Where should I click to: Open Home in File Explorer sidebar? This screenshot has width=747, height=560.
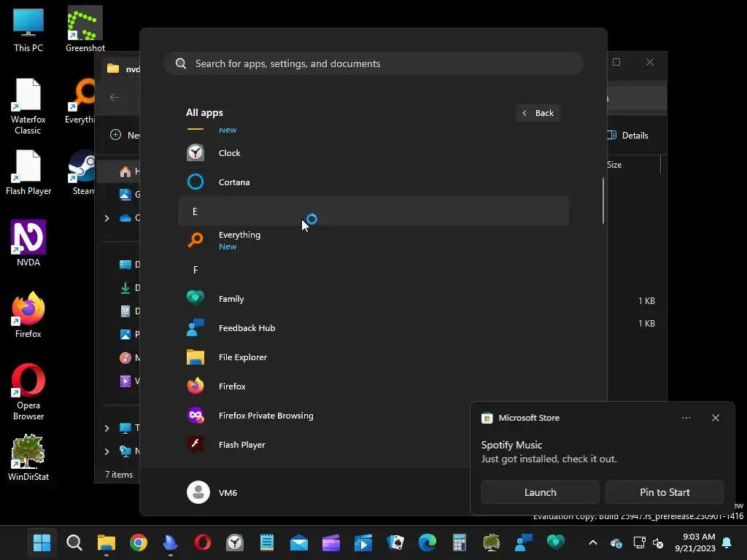click(119, 171)
